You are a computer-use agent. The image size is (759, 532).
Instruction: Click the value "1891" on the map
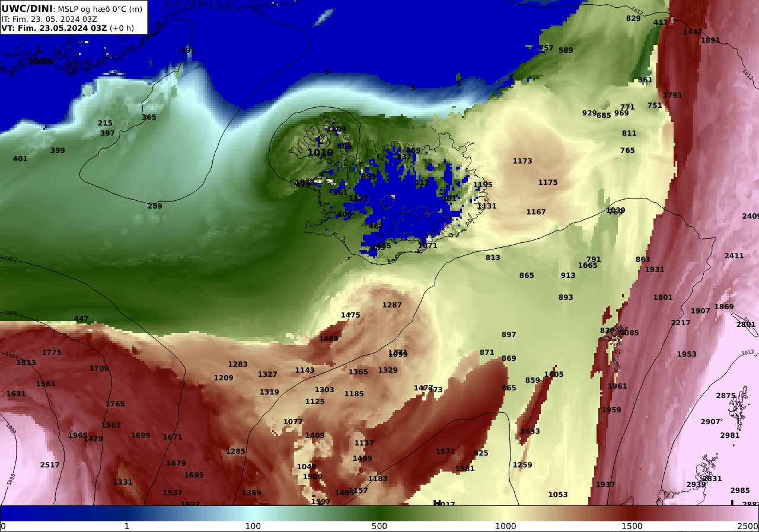710,40
